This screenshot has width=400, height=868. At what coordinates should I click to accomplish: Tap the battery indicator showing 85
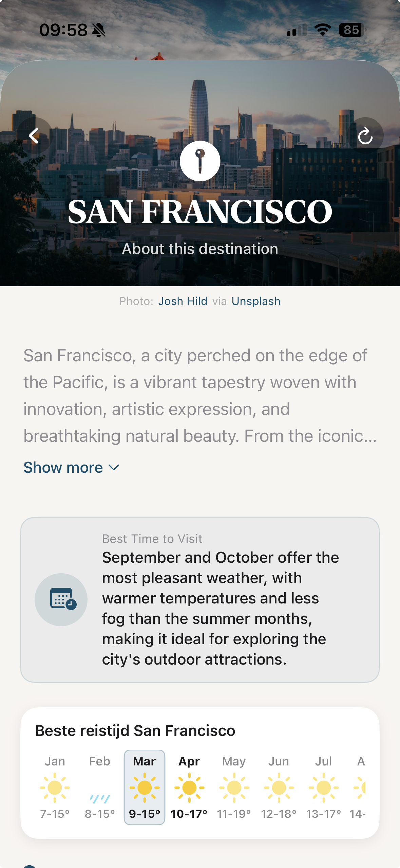[352, 30]
